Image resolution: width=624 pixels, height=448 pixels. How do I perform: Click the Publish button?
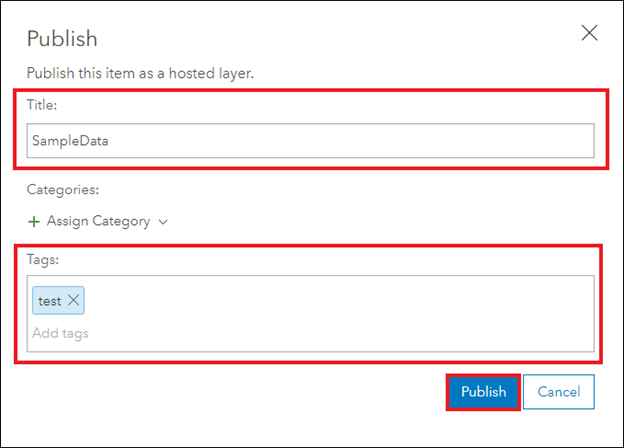pos(483,392)
